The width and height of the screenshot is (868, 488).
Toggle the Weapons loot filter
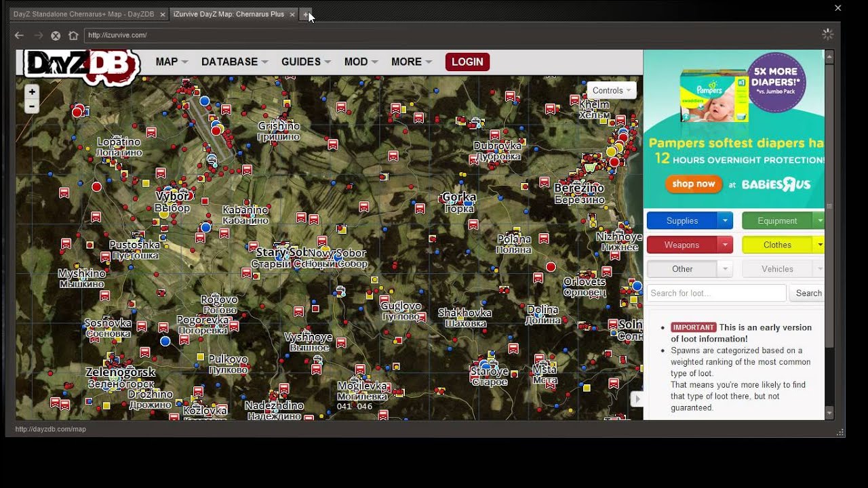pos(682,245)
